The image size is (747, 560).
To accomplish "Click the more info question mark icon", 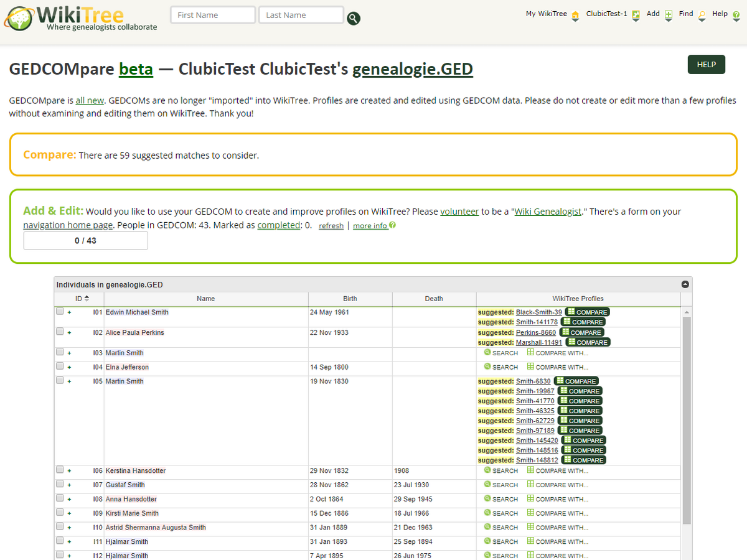I will pyautogui.click(x=393, y=225).
